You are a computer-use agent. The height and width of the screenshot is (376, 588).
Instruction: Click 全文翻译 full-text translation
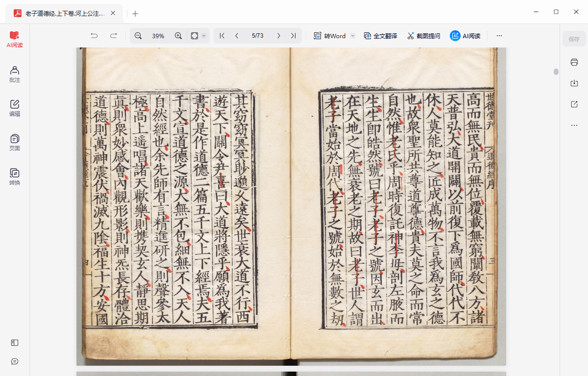(x=380, y=36)
